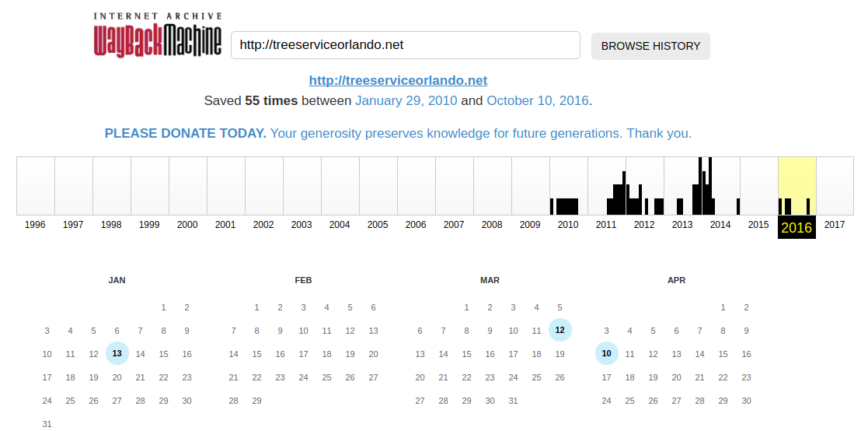Select year 1996 in the timeline

pyautogui.click(x=36, y=224)
